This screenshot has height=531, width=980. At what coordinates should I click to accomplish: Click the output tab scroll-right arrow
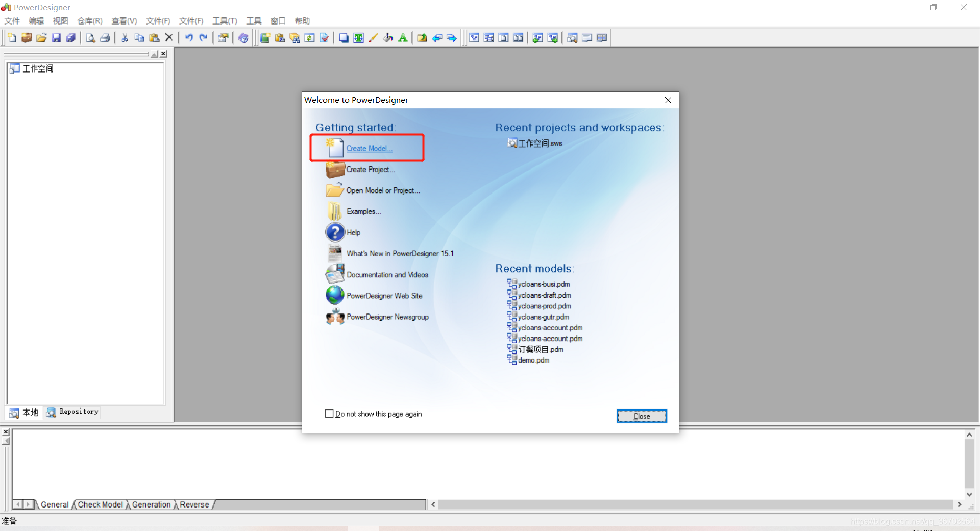click(29, 504)
